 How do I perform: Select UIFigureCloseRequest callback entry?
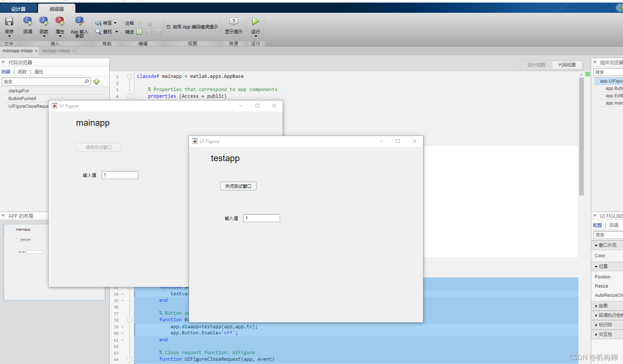(x=29, y=106)
